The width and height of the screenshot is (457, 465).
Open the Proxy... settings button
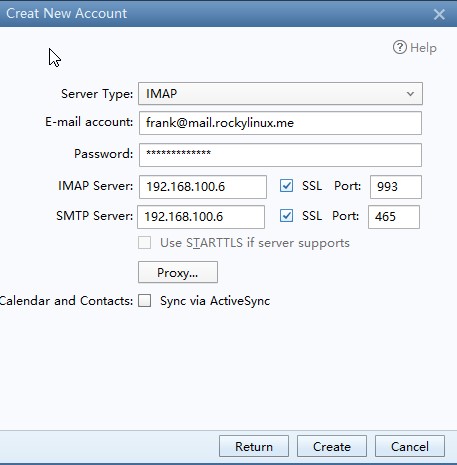[x=178, y=272]
